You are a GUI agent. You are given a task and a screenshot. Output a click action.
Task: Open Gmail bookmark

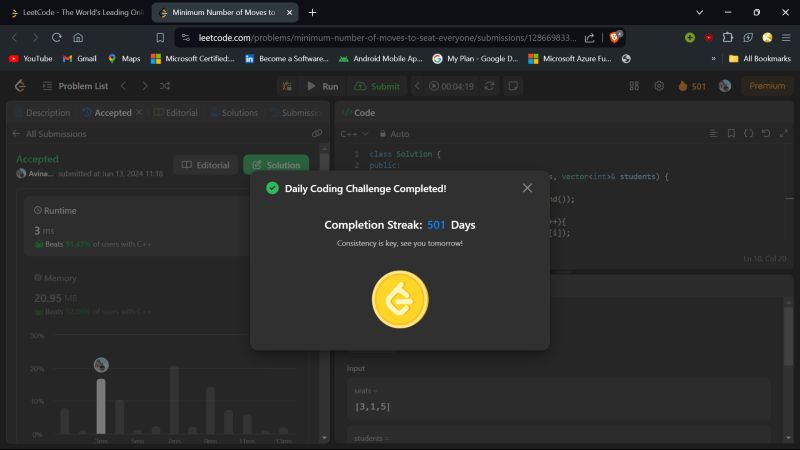[79, 59]
